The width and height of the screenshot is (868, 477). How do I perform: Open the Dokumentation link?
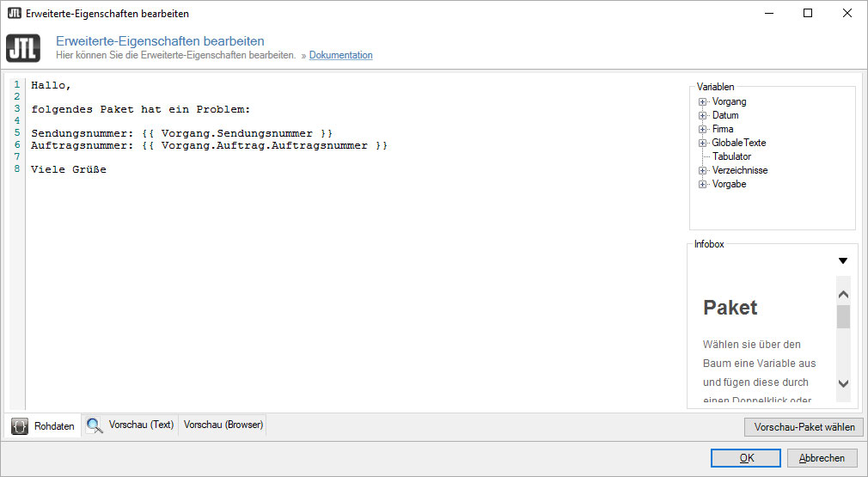(341, 55)
